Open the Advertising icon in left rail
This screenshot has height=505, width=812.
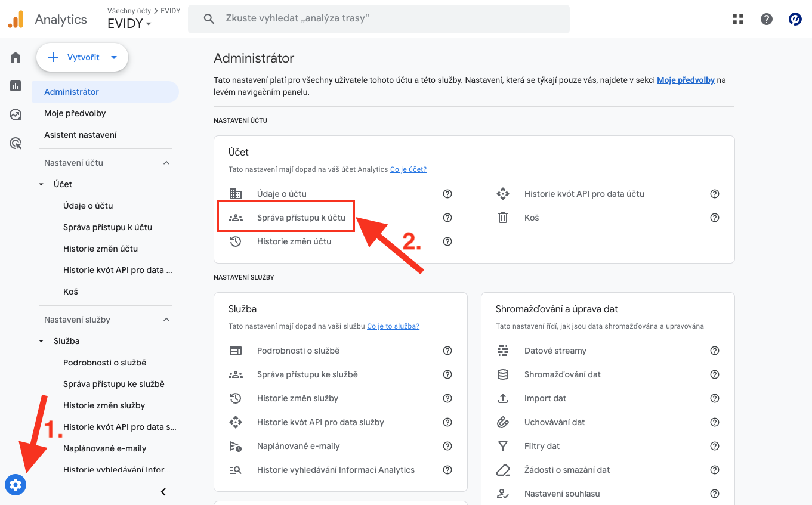pos(16,143)
